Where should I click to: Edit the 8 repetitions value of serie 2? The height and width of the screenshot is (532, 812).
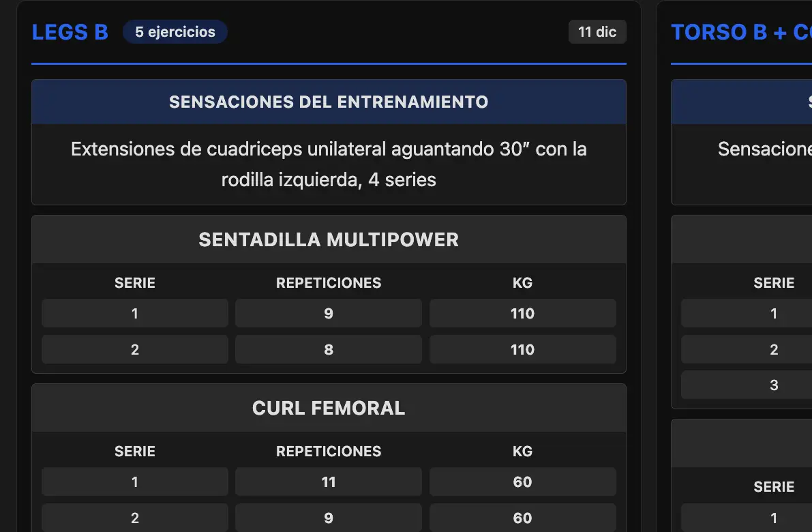(x=329, y=349)
